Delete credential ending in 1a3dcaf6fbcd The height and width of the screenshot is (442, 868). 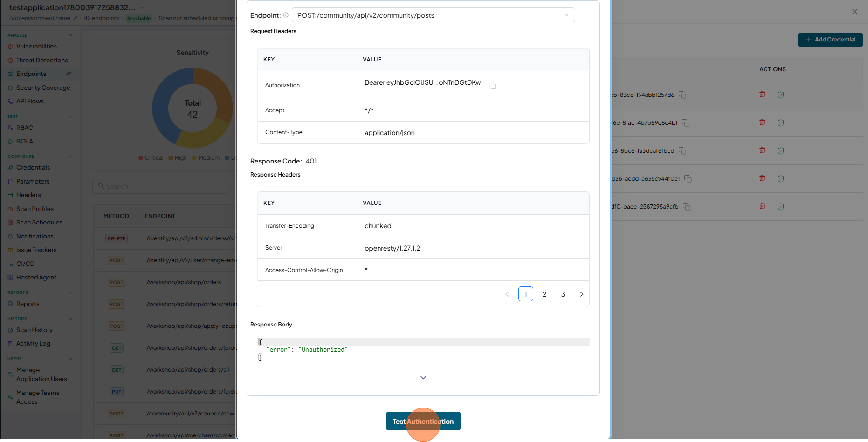point(762,150)
